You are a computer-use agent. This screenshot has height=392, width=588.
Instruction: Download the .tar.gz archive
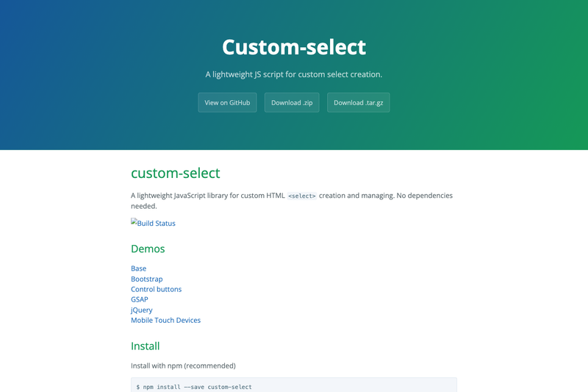[358, 102]
